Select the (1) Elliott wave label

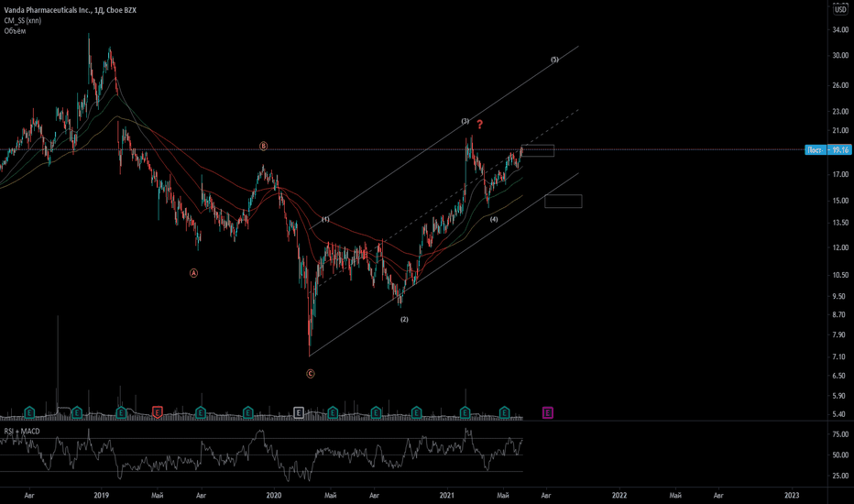click(x=325, y=220)
